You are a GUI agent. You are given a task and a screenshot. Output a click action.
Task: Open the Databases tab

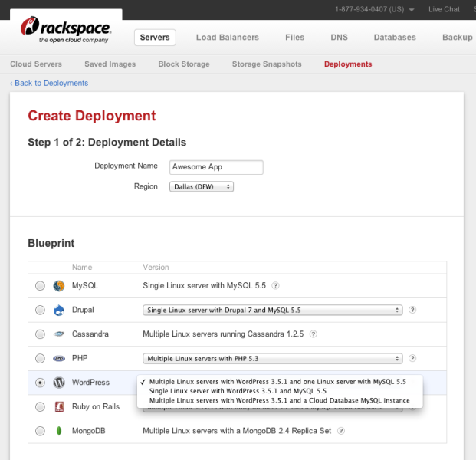395,38
